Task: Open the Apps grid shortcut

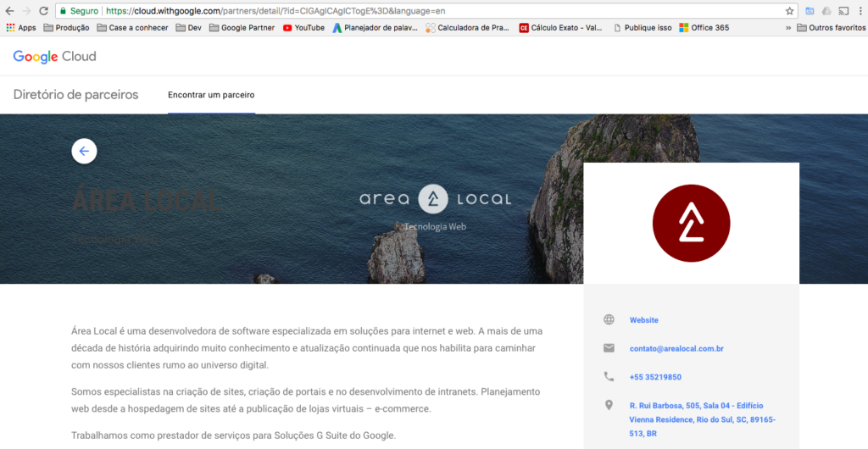Action: click(x=21, y=28)
